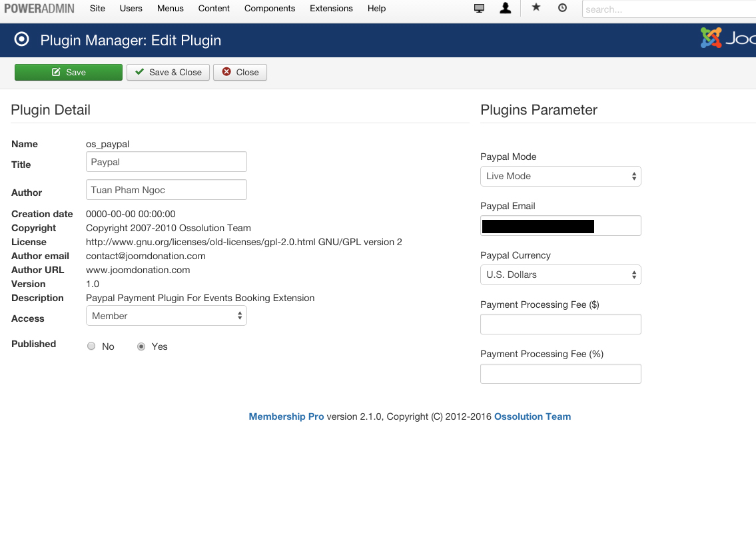Click the Paypal Email input field
The width and height of the screenshot is (756, 541).
(561, 226)
